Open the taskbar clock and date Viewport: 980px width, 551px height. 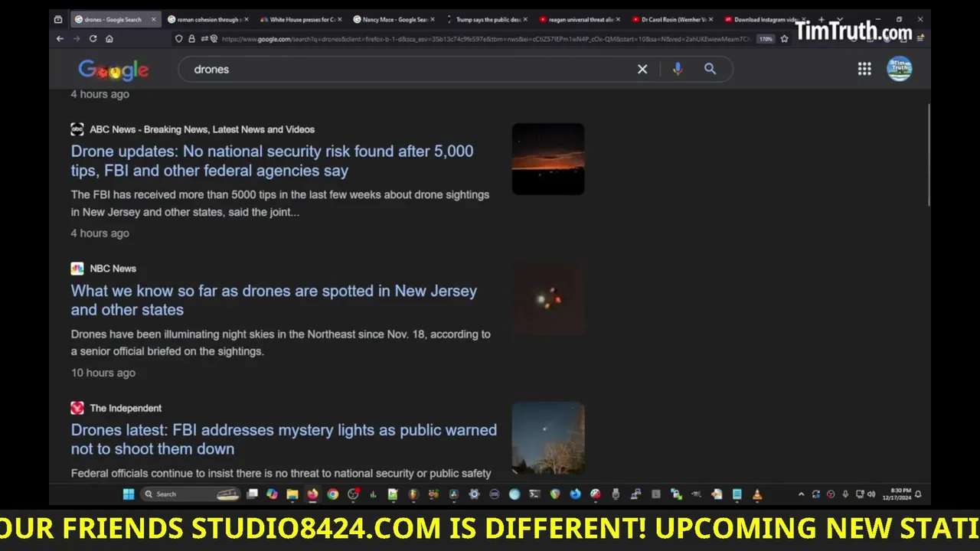(x=897, y=494)
